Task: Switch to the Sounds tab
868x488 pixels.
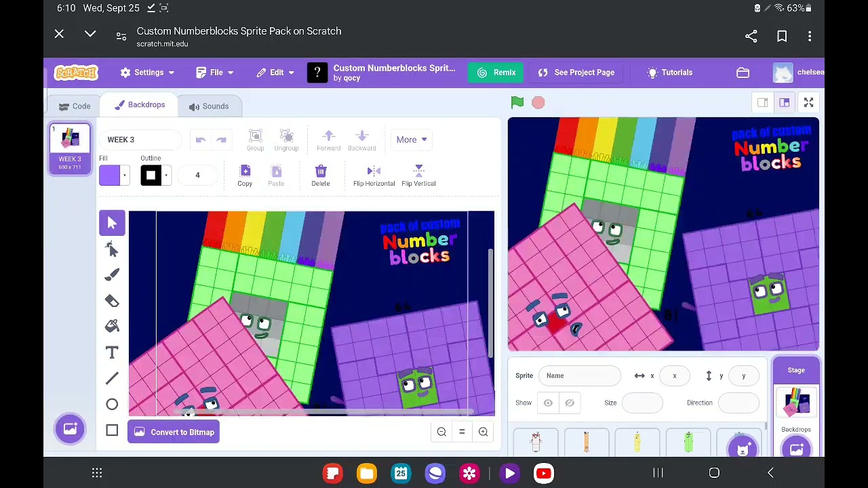Action: [209, 106]
